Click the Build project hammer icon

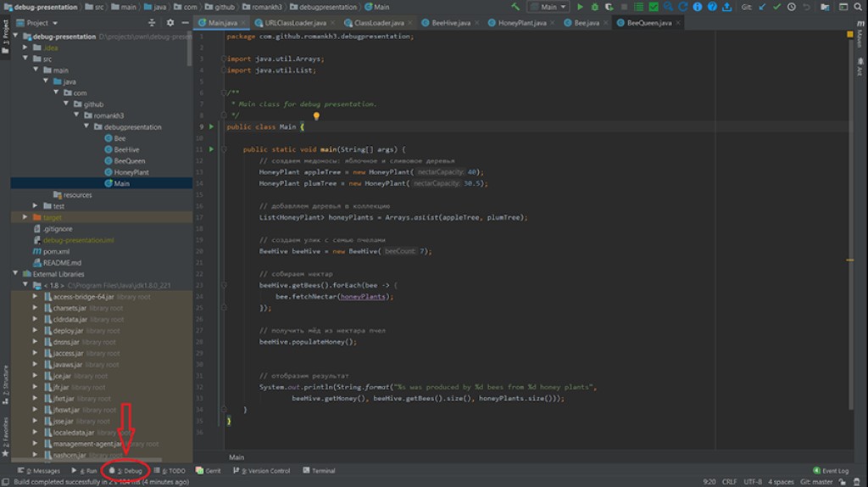click(x=515, y=7)
